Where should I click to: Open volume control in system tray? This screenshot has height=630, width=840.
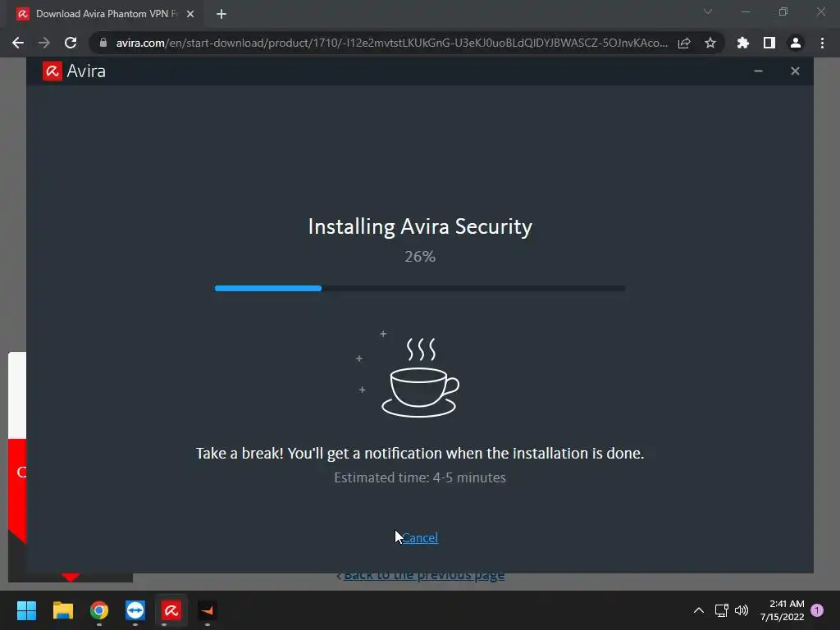742,610
